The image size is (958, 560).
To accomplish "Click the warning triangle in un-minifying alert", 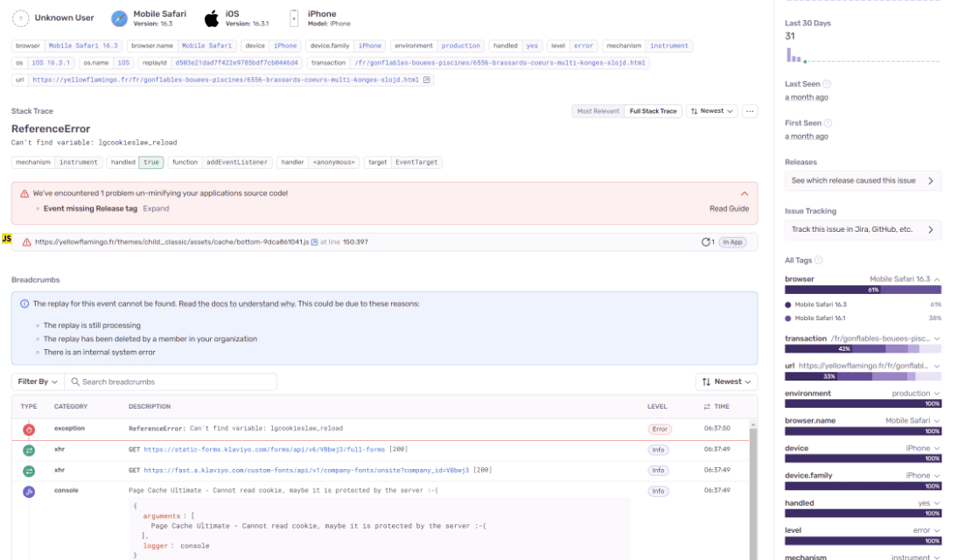I will click(24, 193).
